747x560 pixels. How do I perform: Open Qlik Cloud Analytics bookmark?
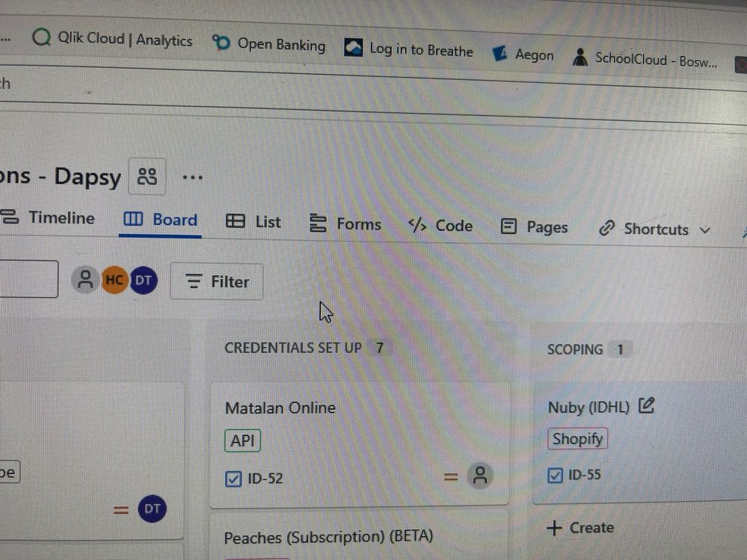point(112,39)
